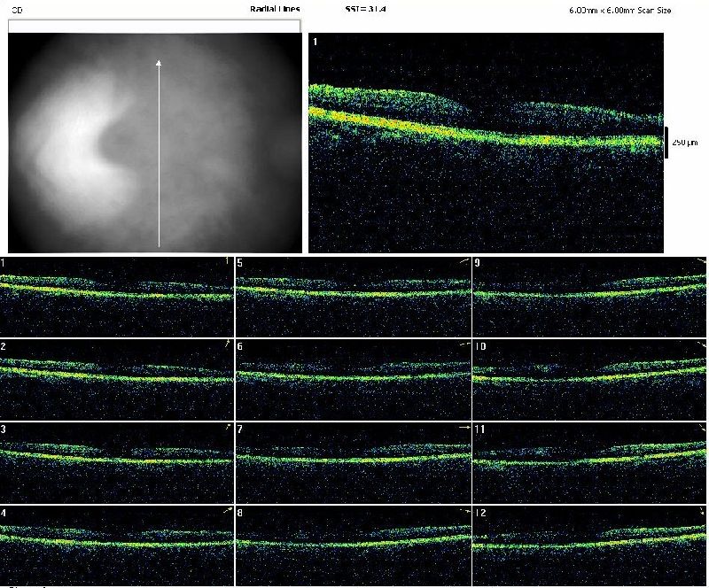709x588 pixels.
Task: Click the horizontal direction arrow in thumbnail 7
Action: [x=464, y=428]
